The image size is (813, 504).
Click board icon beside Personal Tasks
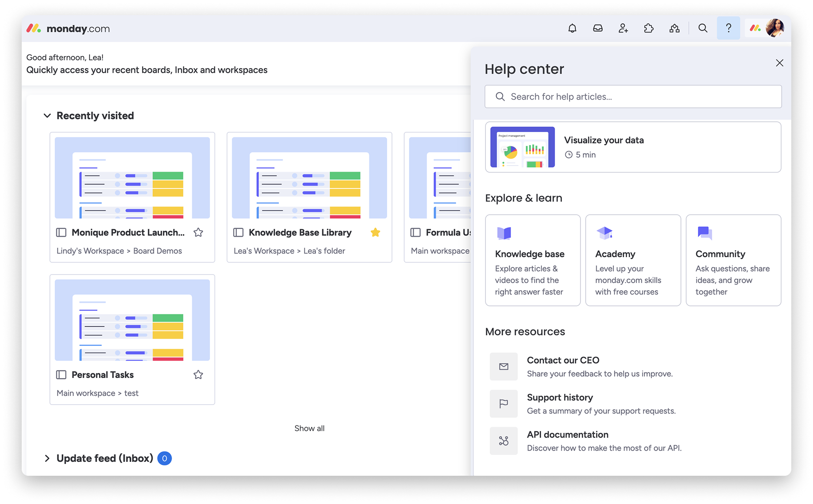tap(61, 375)
